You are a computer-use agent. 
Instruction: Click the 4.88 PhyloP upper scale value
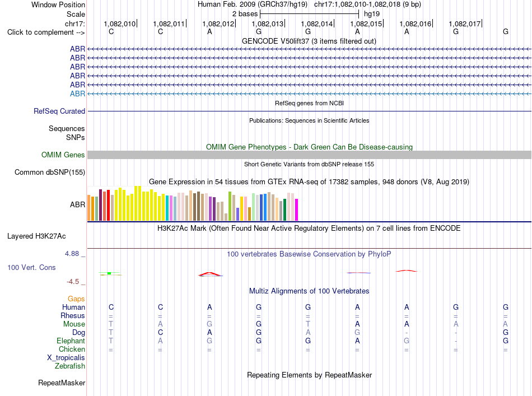(72, 254)
